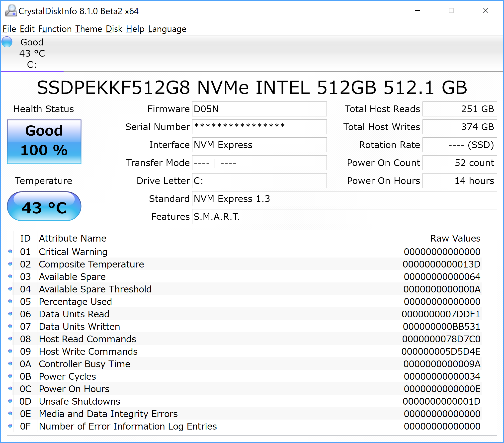Click raw value 000000005D5D4E
This screenshot has height=443, width=504.
[441, 352]
